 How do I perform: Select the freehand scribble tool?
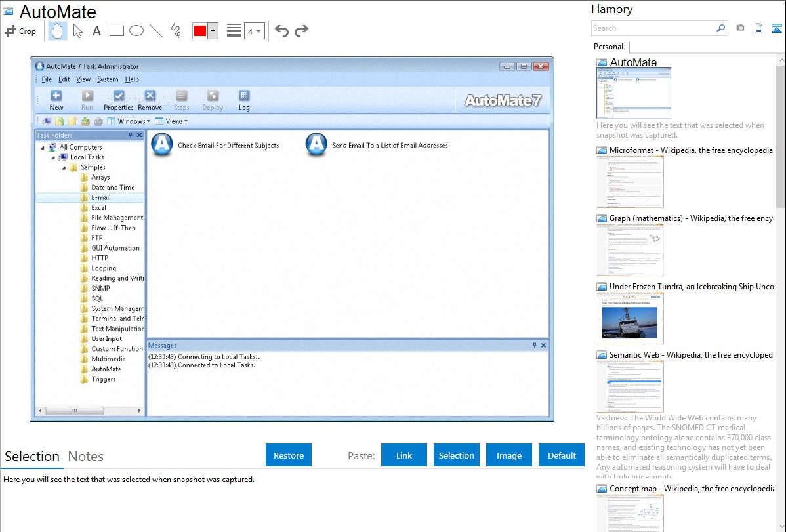176,31
